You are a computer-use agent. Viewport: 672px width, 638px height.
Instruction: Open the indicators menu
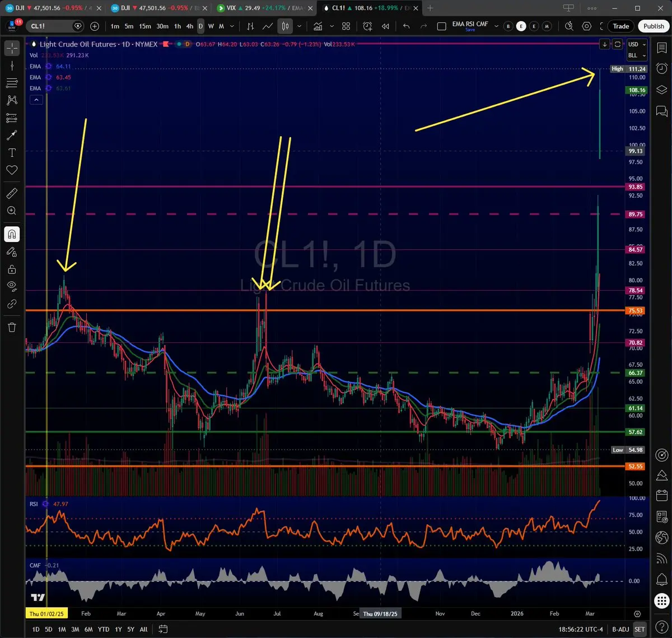(x=318, y=26)
